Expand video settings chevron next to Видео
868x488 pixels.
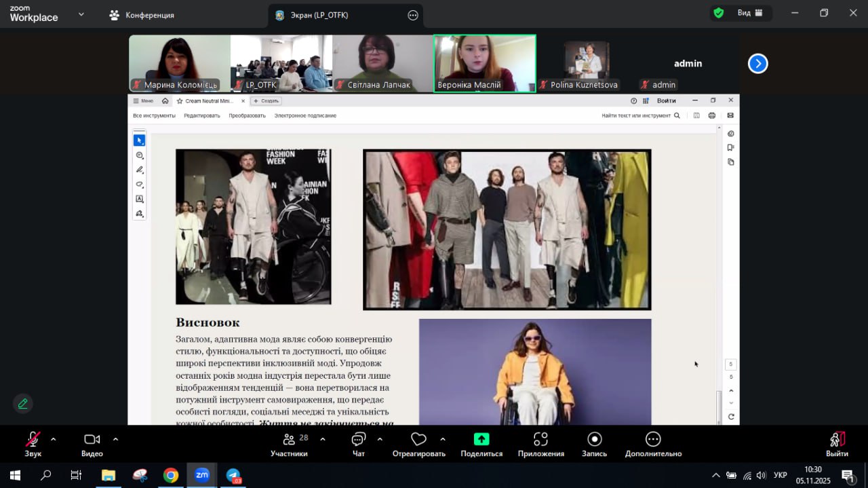tap(115, 439)
